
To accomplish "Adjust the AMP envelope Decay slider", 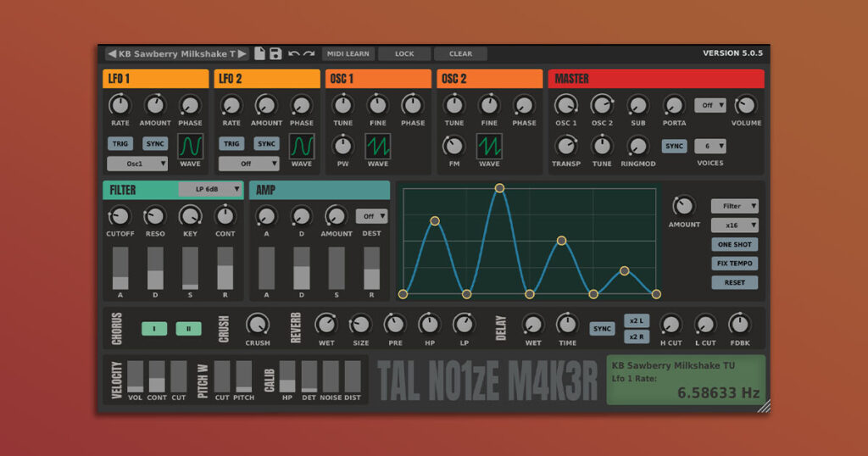I will tap(301, 269).
